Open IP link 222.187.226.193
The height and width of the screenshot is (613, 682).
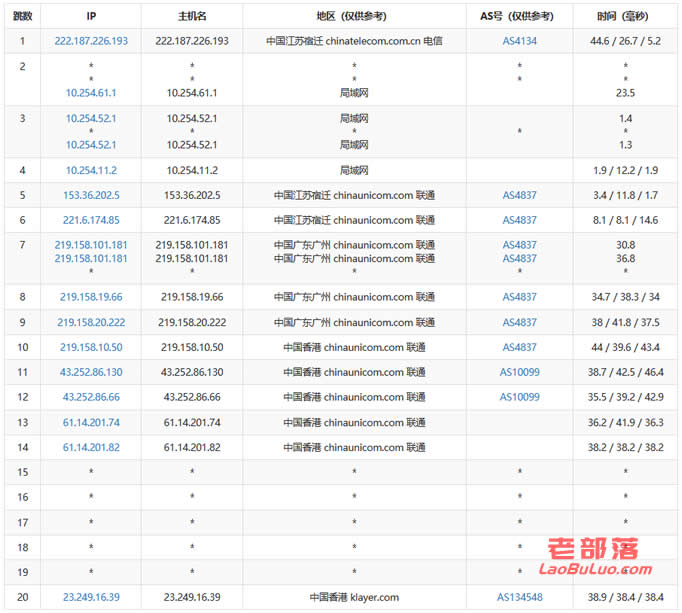click(91, 41)
